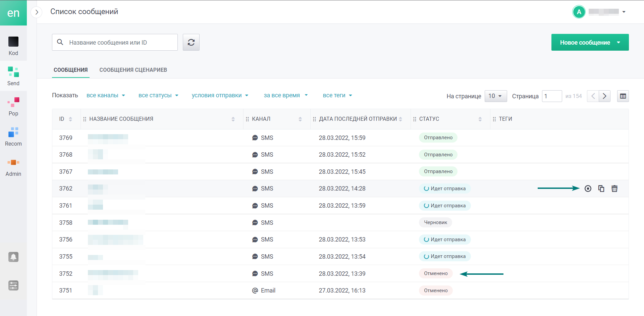
Task: Click Email channel of message 3751
Action: (x=264, y=291)
